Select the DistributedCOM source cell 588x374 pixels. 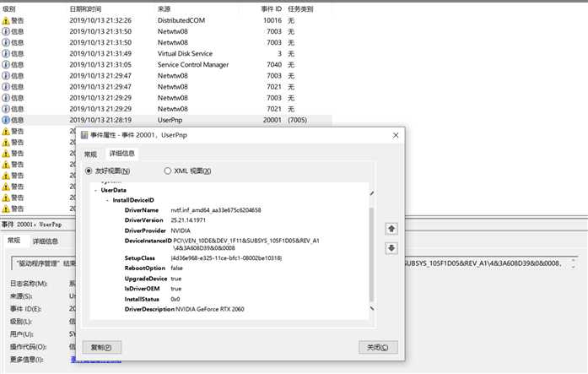click(x=181, y=20)
